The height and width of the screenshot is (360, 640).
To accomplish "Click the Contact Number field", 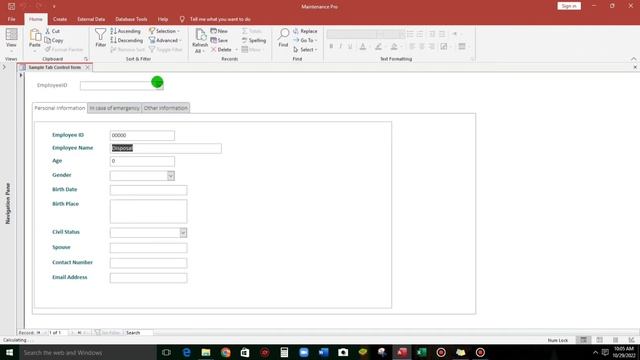I will (149, 263).
